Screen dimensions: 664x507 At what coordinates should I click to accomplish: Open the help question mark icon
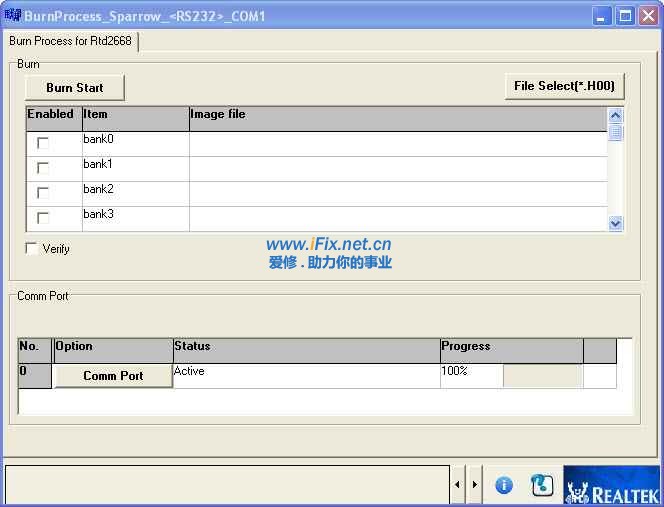click(542, 485)
